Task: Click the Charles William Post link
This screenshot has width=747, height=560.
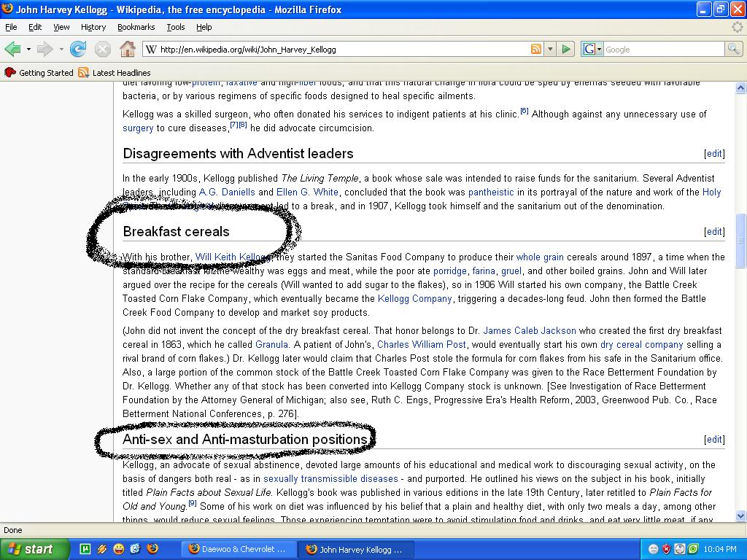Action: coord(421,344)
